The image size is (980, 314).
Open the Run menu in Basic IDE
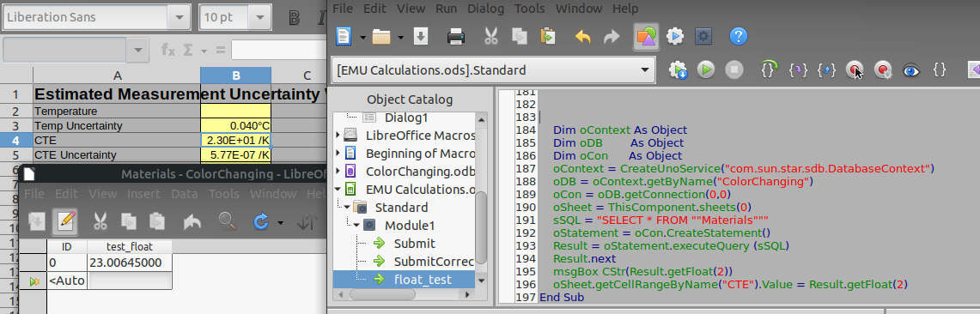click(447, 9)
